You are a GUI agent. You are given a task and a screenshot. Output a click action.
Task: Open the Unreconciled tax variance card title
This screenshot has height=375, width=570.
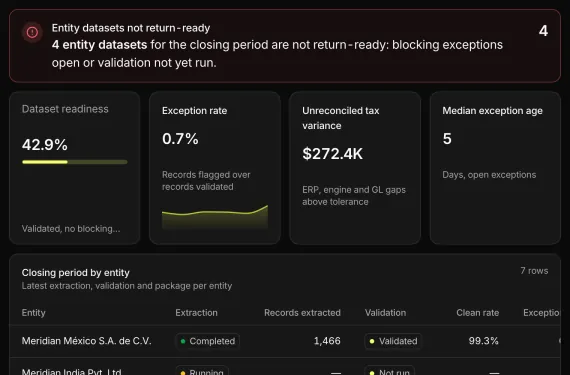341,118
